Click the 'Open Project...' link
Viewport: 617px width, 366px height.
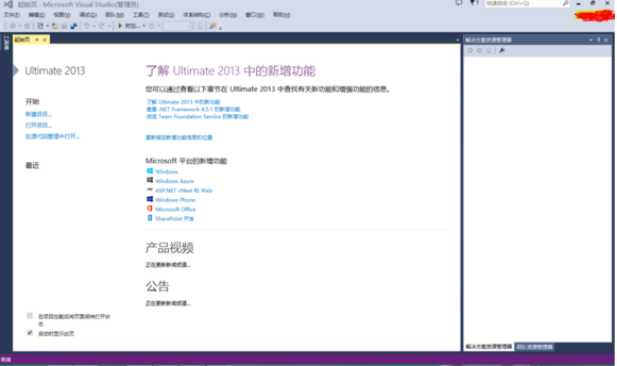(38, 125)
